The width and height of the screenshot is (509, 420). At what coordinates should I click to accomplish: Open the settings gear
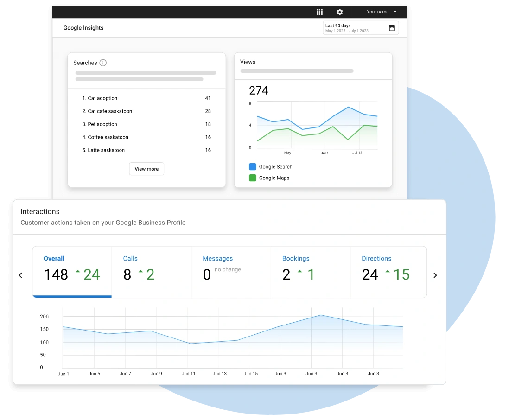coord(340,12)
